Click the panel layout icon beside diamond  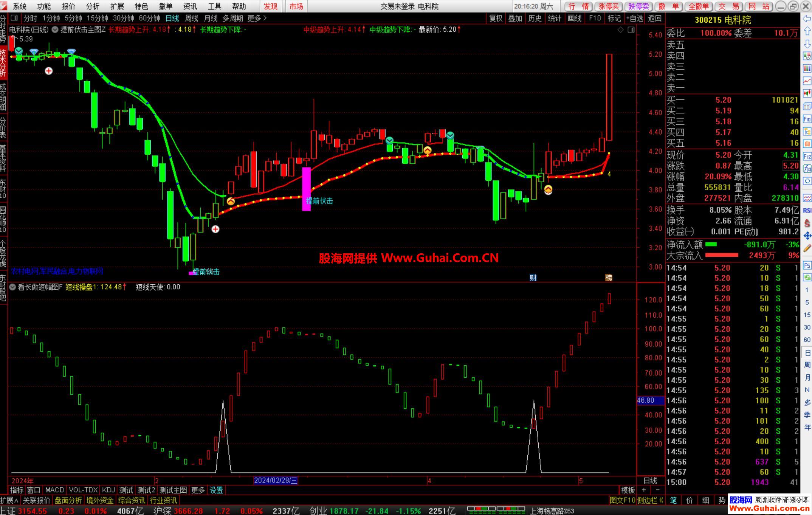tap(631, 29)
